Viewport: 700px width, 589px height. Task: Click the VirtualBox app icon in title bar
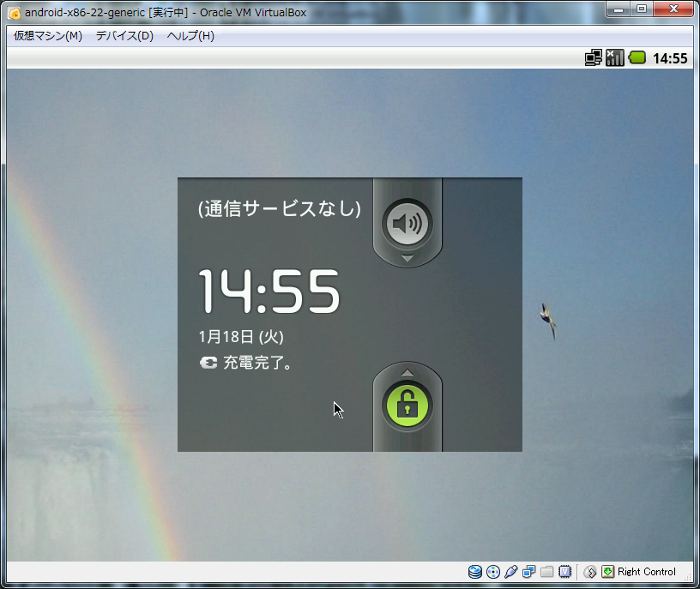pyautogui.click(x=15, y=13)
